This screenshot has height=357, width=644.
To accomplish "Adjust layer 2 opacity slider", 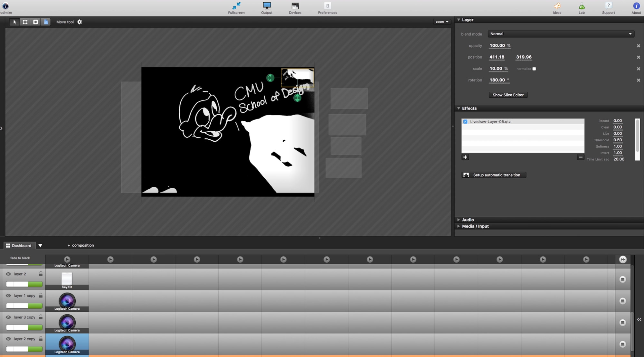I will coord(24,284).
